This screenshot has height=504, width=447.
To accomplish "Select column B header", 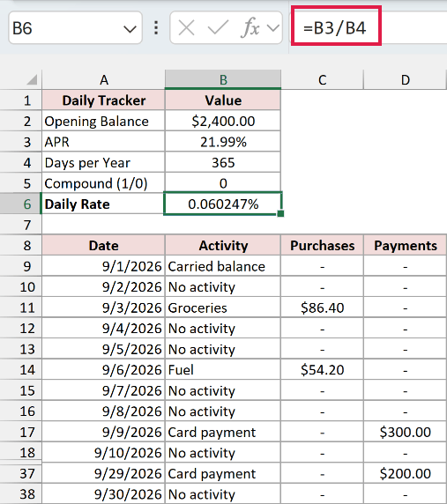I will [x=223, y=79].
